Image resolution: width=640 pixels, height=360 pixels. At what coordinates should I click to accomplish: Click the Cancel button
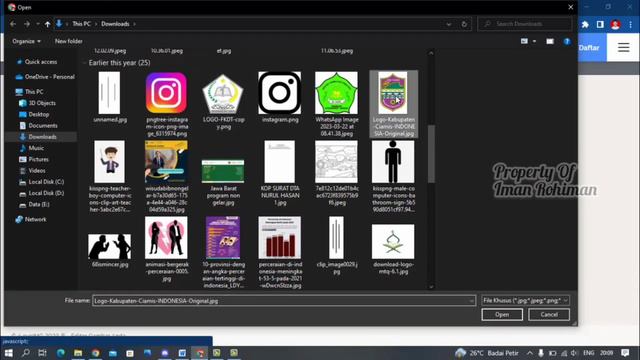coord(549,315)
